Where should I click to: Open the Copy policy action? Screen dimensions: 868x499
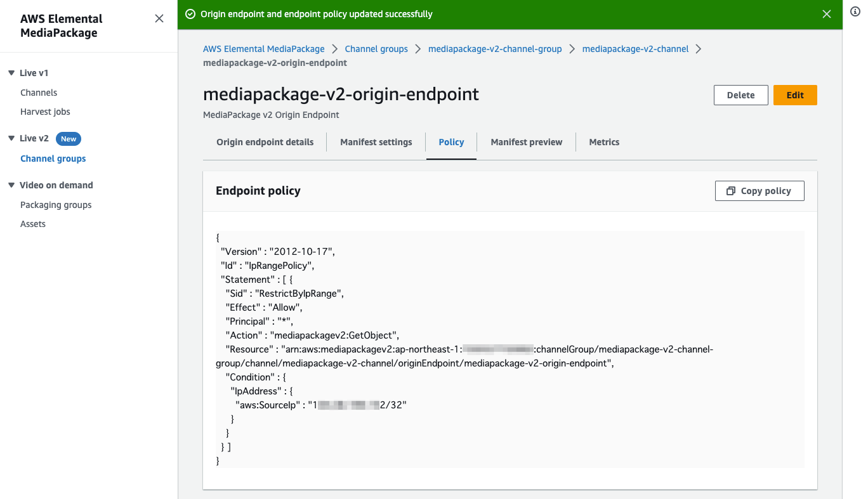pos(760,190)
